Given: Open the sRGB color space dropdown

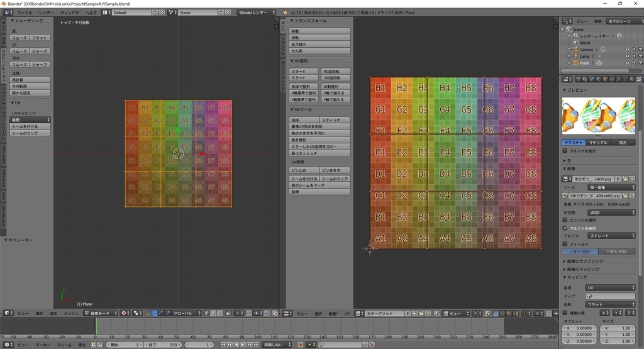Looking at the screenshot, I should point(611,213).
